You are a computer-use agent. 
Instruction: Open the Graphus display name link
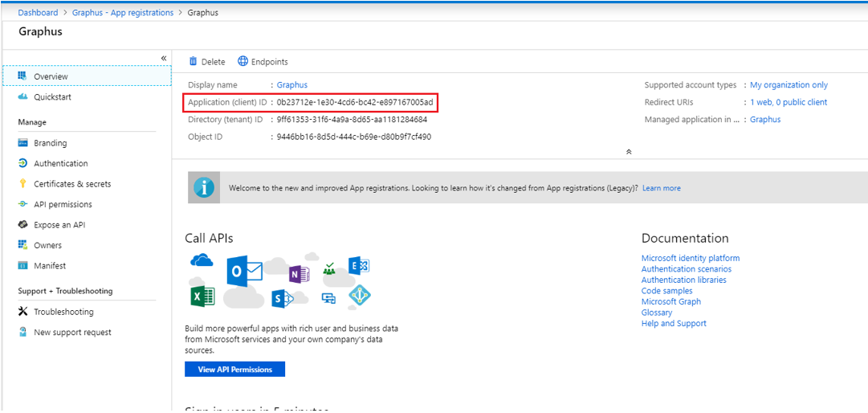point(292,84)
